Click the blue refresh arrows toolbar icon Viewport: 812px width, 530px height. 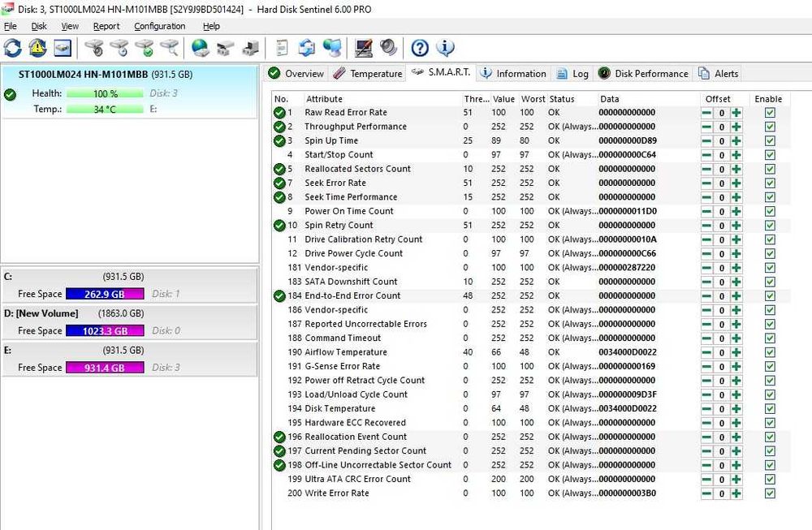click(x=13, y=48)
